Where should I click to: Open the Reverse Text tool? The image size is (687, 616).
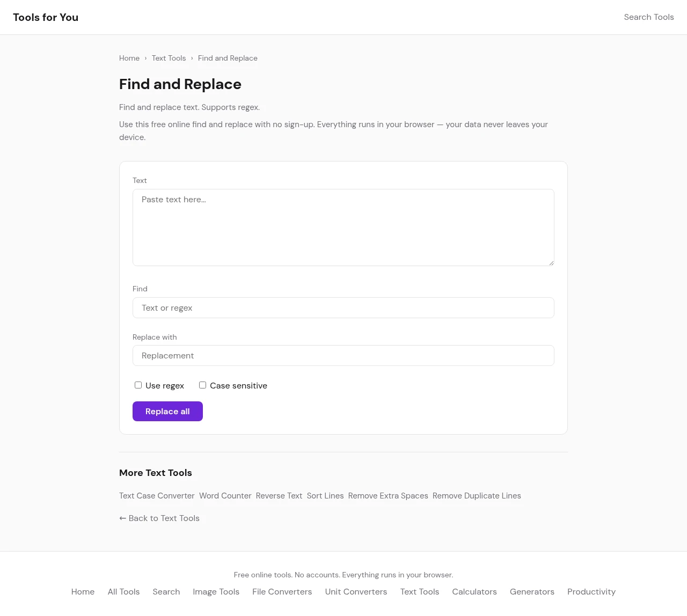279,496
